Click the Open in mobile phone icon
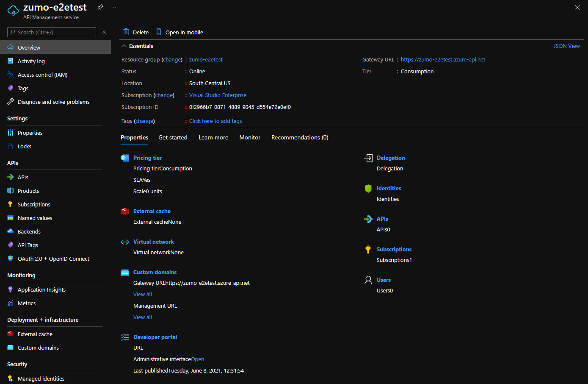Viewport: 588px width, 384px height. point(159,32)
